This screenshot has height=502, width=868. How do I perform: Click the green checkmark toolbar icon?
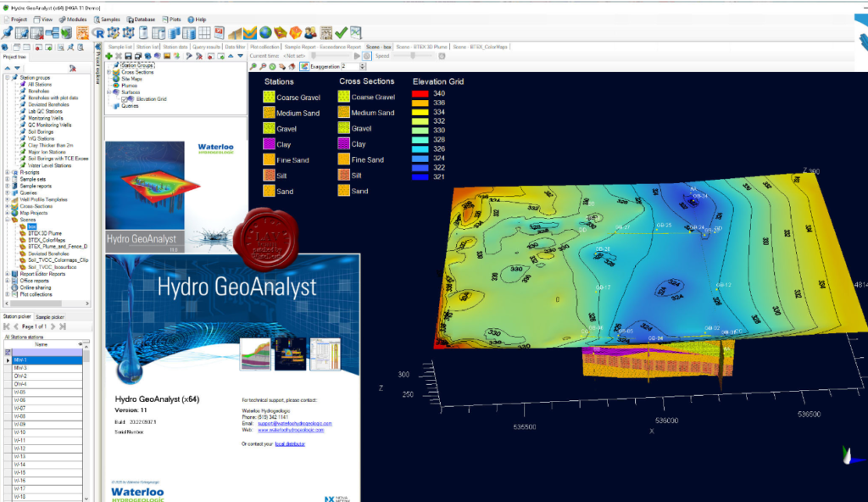tap(341, 33)
